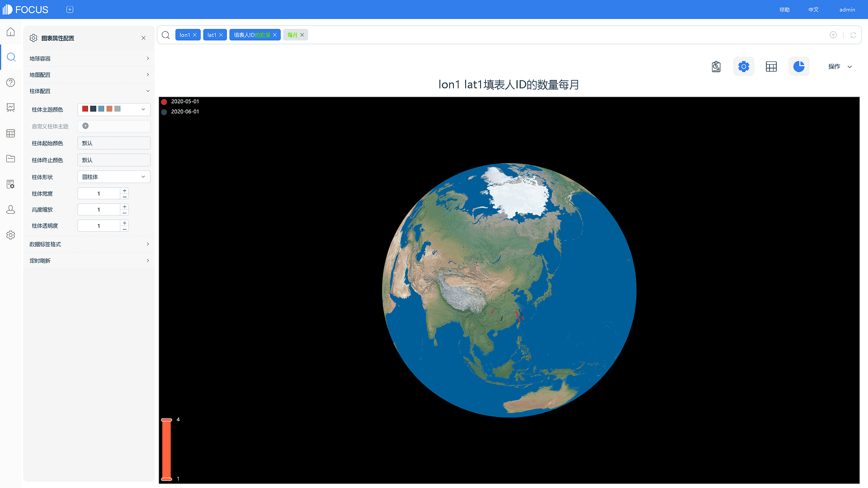Click the magnifier icon in search bar
This screenshot has height=488, width=868.
(165, 35)
